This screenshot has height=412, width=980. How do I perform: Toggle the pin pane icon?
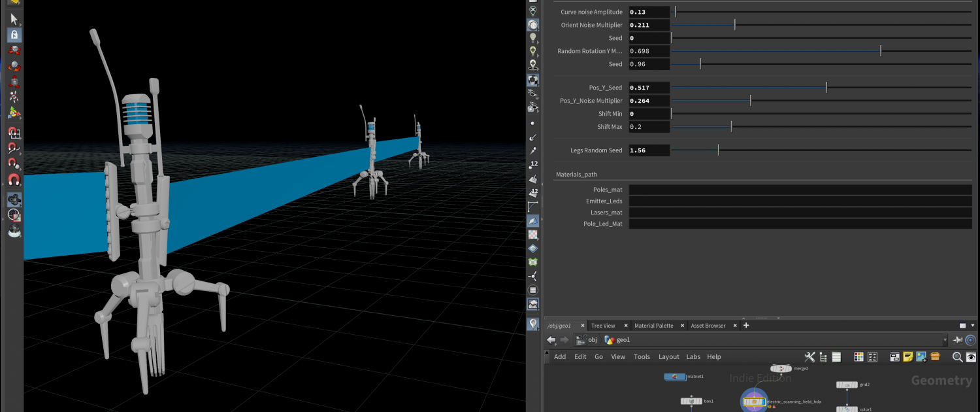coord(958,340)
